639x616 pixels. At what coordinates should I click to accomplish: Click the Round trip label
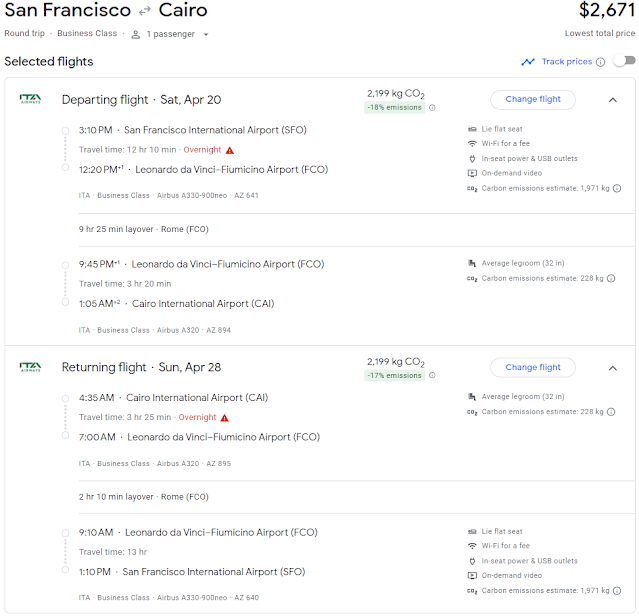(25, 33)
